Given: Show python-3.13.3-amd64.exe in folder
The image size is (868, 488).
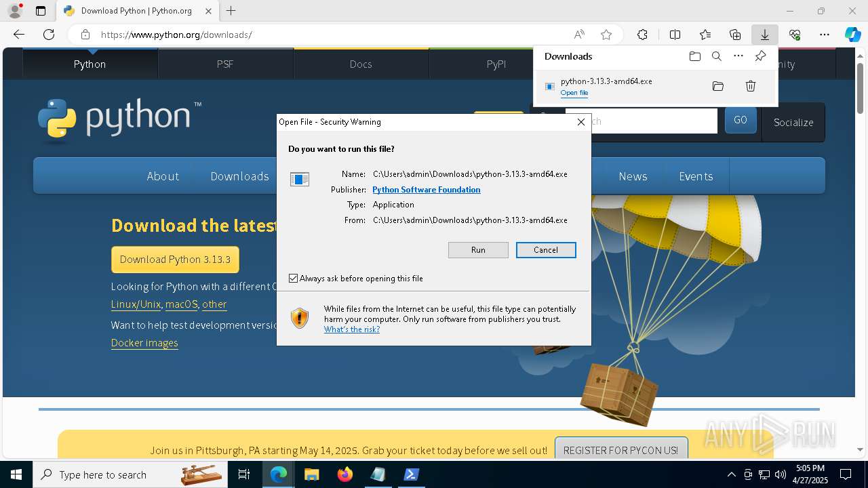Looking at the screenshot, I should [x=718, y=86].
